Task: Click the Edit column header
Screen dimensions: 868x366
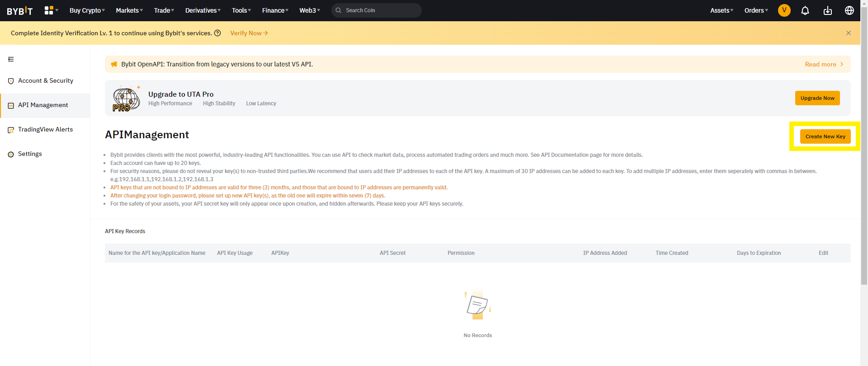Action: (x=823, y=253)
